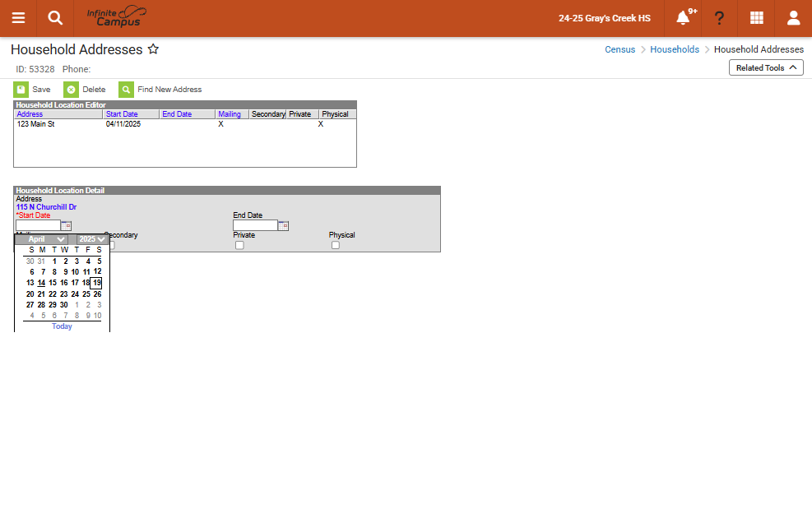Pick April 27 in the calendar
Image resolution: width=812 pixels, height=527 pixels.
(30, 305)
